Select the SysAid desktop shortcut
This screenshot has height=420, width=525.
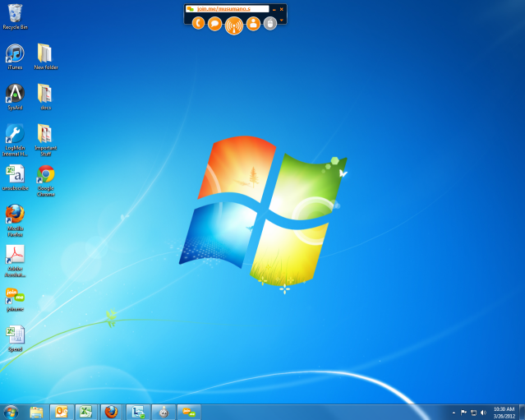(15, 97)
